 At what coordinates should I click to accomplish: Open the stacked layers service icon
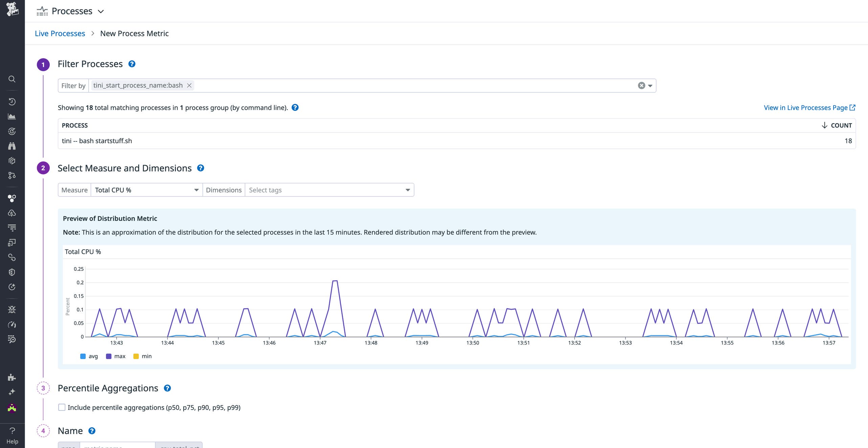(12, 161)
